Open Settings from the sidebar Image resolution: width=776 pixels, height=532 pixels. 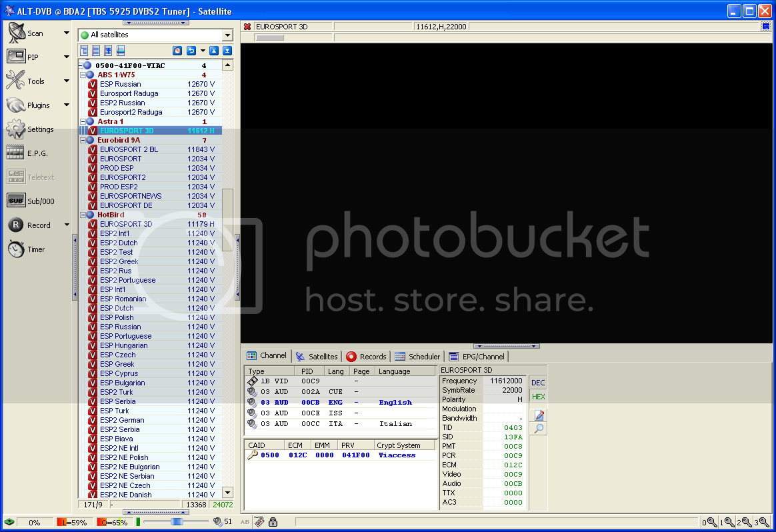point(30,129)
